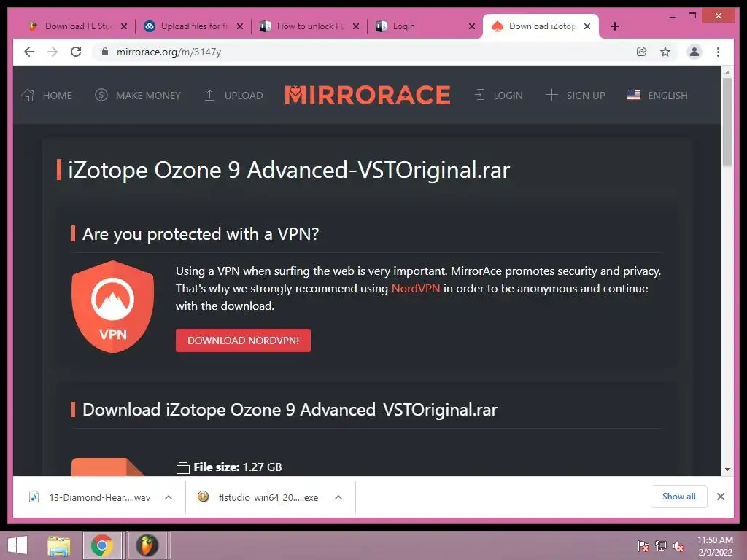Viewport: 747px width, 560px height.
Task: Click the SIGN UP plus icon
Action: coord(551,95)
